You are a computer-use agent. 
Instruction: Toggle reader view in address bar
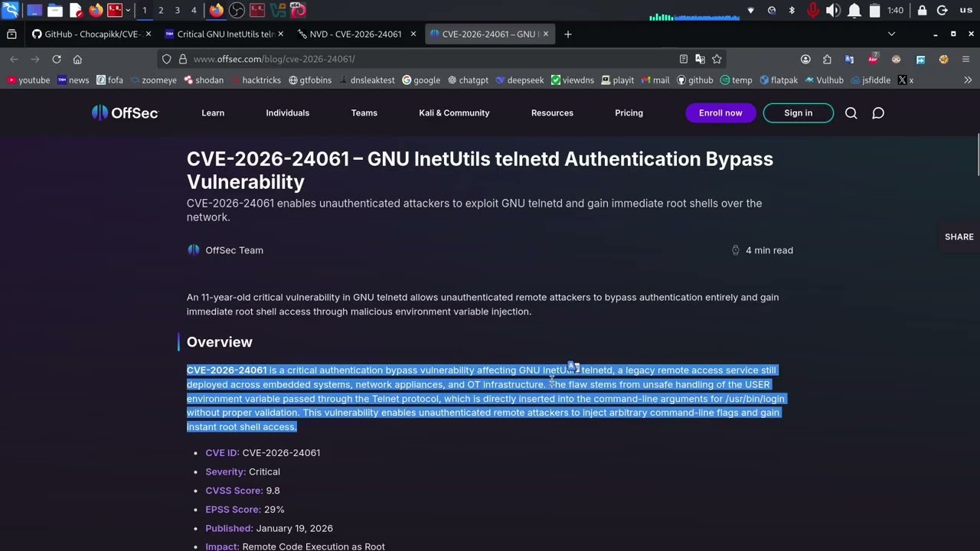pyautogui.click(x=684, y=59)
